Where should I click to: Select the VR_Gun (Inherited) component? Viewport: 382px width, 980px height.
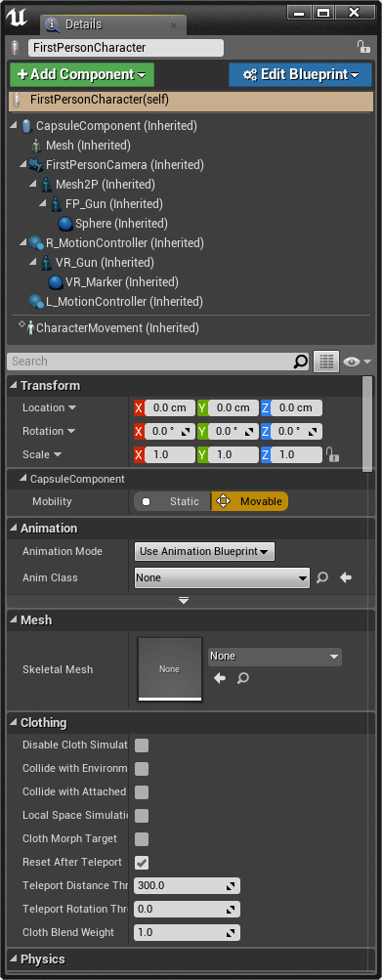[105, 263]
